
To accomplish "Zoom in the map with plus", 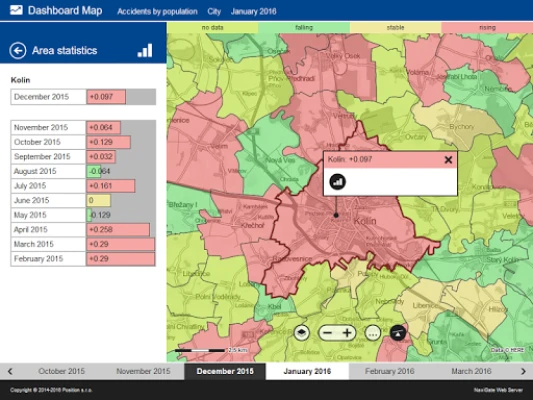I will pos(347,333).
